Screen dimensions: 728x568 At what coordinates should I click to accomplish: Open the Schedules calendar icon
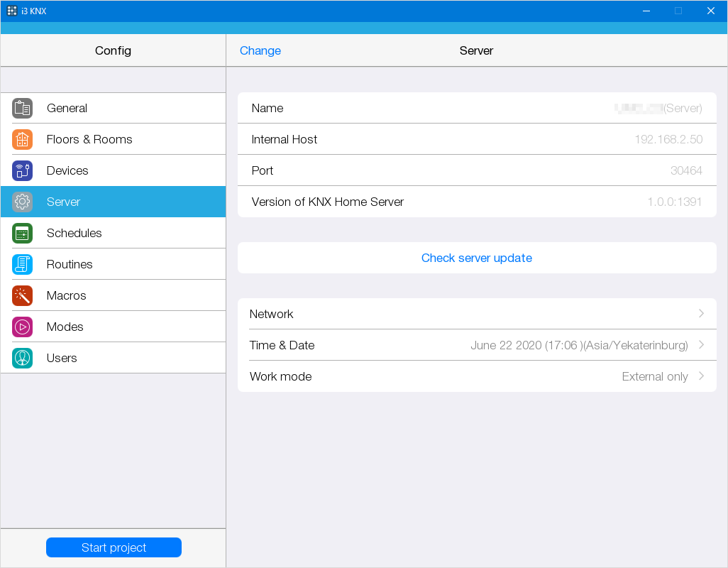tap(22, 234)
